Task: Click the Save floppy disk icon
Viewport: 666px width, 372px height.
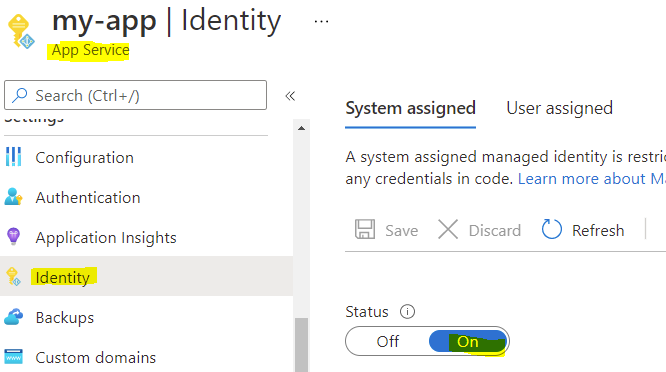Action: pyautogui.click(x=365, y=229)
